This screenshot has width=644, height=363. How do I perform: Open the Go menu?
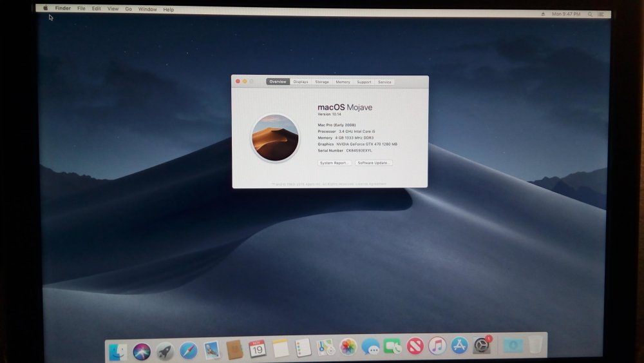129,8
